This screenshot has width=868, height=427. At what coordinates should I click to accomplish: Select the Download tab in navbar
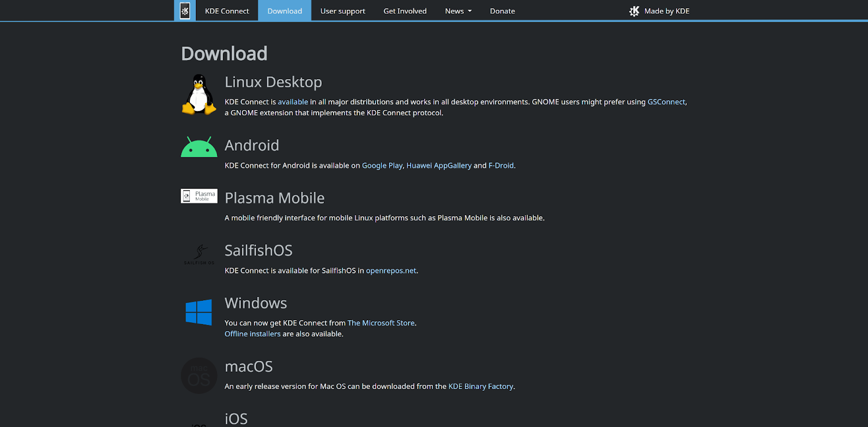(x=285, y=11)
